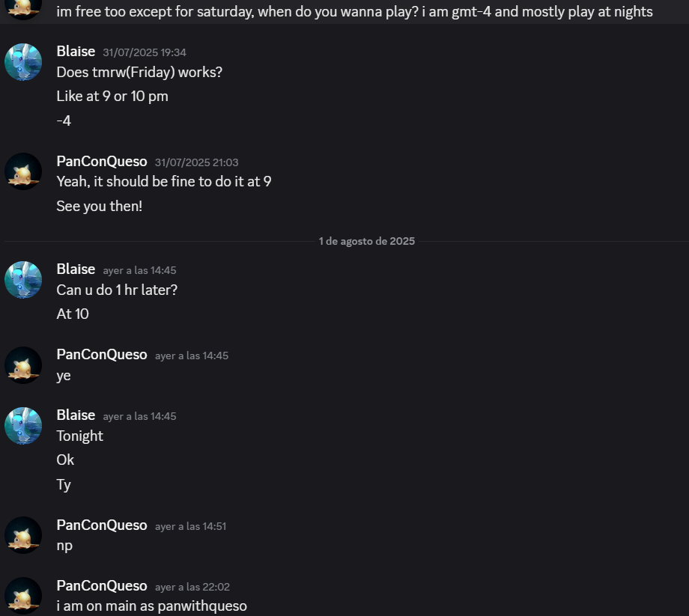Viewport: 689px width, 616px height.
Task: Click PanConQueso's avatar at 21:03 message
Action: click(x=23, y=171)
